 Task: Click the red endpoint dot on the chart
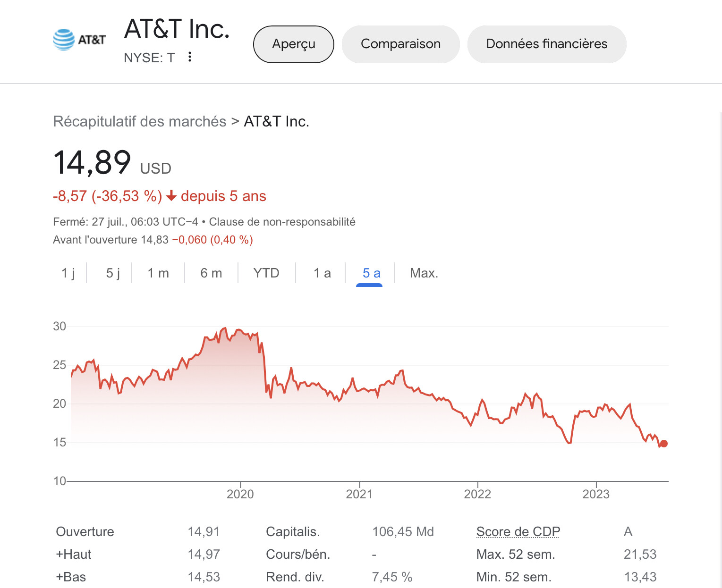(x=664, y=444)
